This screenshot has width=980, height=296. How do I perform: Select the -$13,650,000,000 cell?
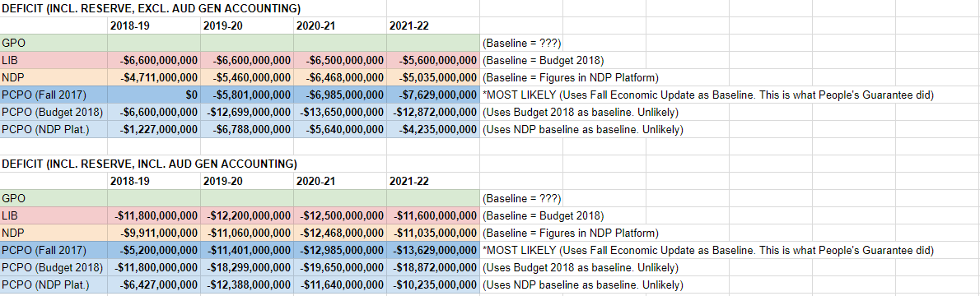click(340, 113)
